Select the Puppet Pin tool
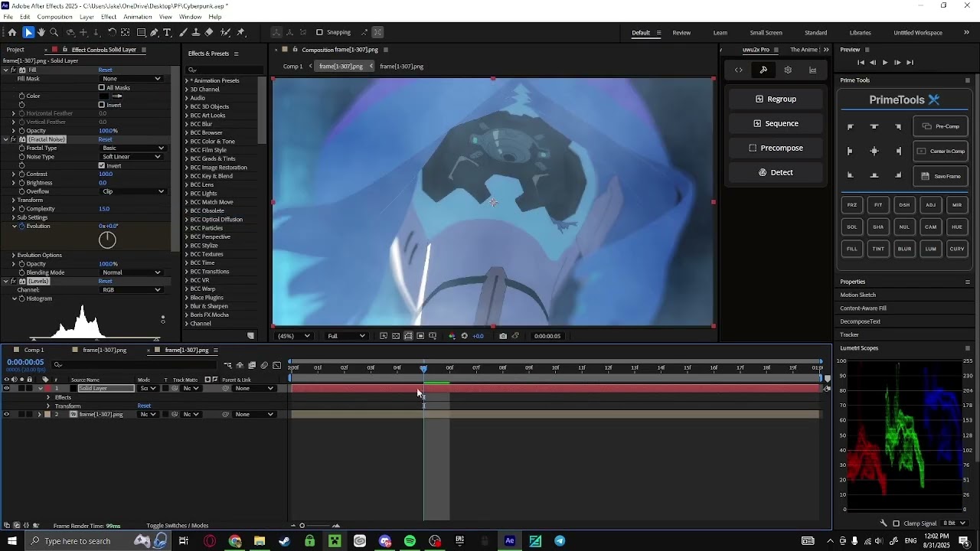 pos(241,32)
